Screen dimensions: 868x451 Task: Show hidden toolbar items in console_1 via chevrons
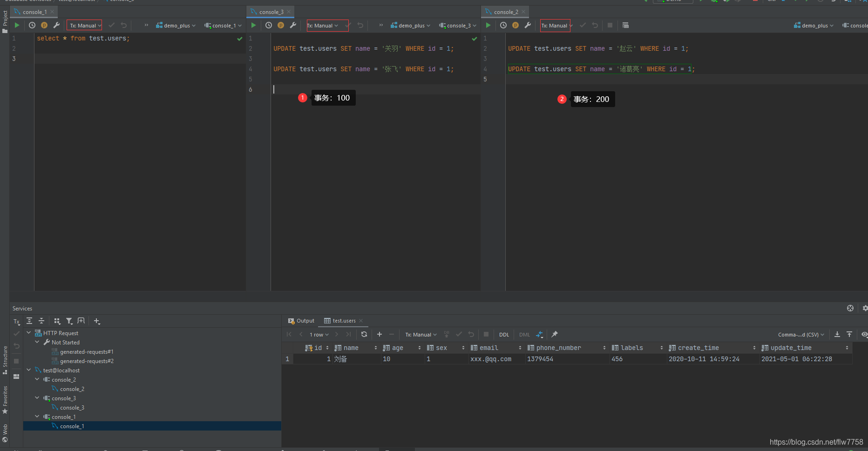pos(146,25)
